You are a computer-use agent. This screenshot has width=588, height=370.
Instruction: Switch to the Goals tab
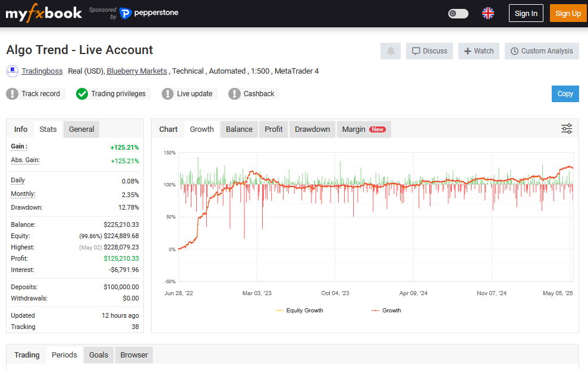(x=99, y=355)
